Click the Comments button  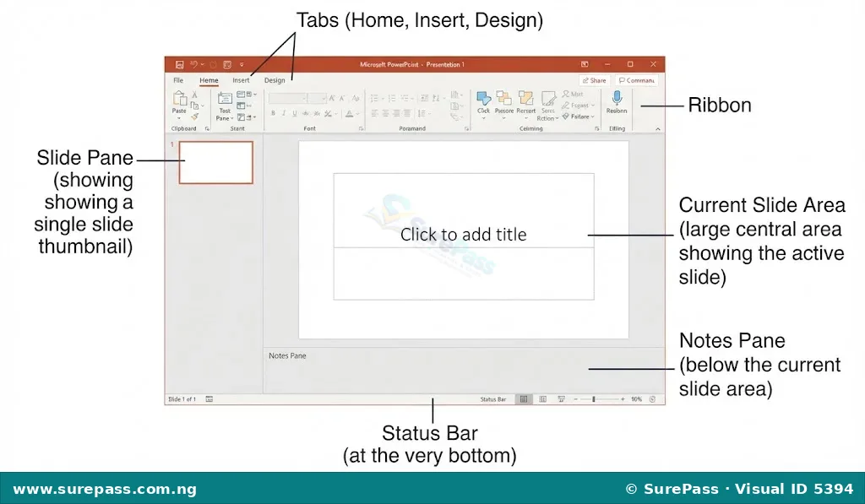click(637, 80)
